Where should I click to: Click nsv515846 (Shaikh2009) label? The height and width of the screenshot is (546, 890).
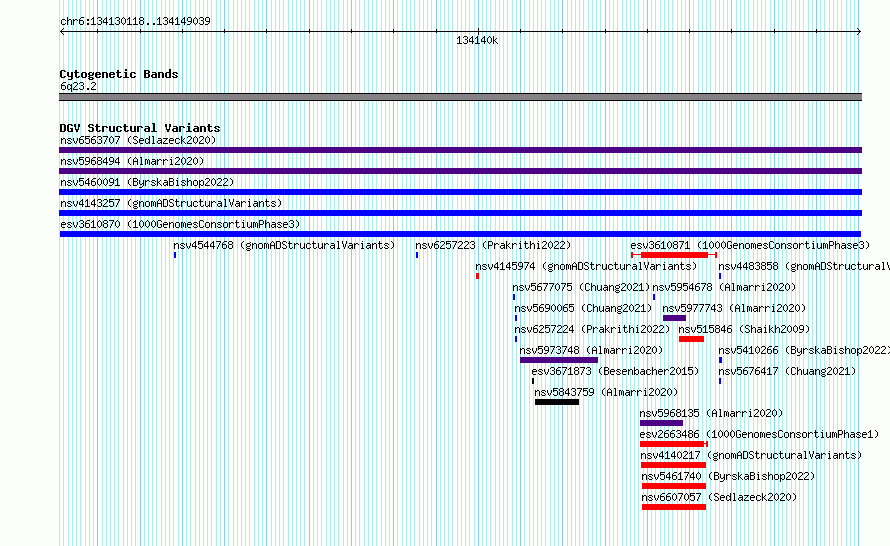tap(744, 329)
